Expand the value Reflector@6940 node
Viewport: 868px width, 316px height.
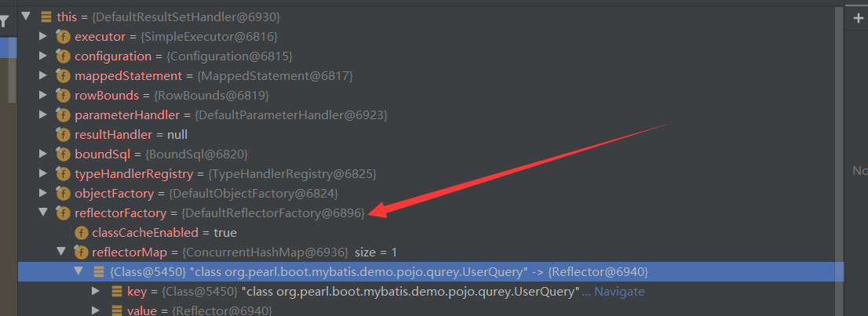pos(96,311)
